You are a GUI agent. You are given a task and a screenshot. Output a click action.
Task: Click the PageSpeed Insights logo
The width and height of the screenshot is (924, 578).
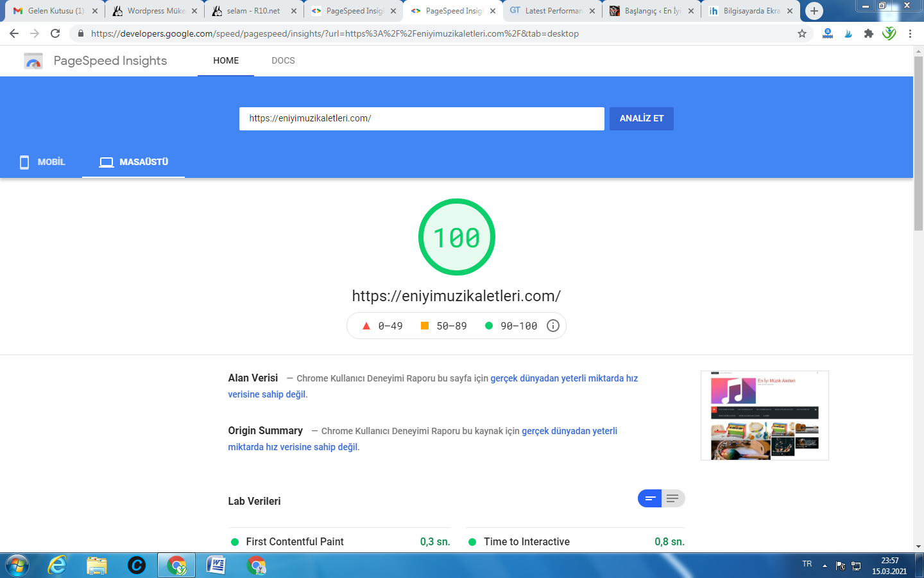[x=33, y=61]
